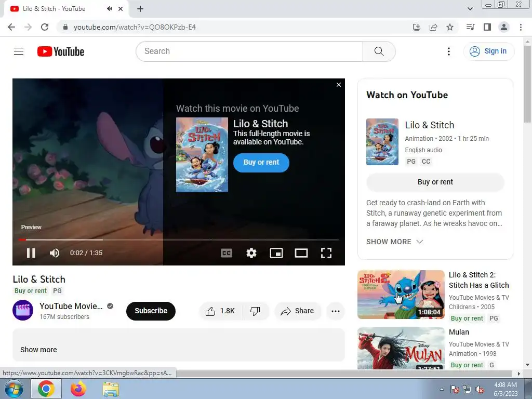
Task: Reload the current page
Action: (45, 27)
